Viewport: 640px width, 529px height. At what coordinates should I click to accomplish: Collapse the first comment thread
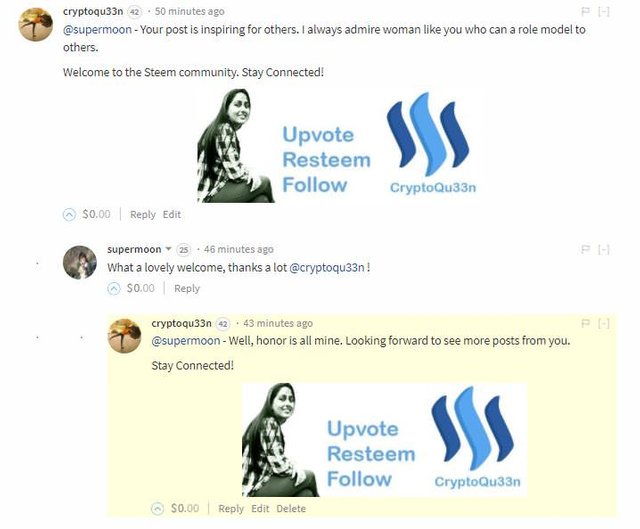tap(604, 11)
